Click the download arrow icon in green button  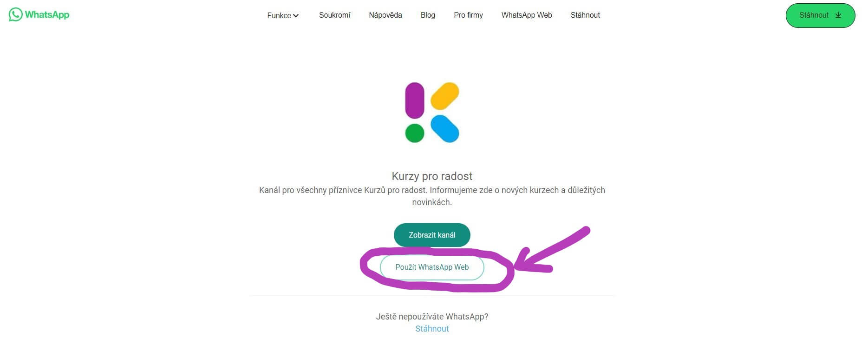point(838,15)
